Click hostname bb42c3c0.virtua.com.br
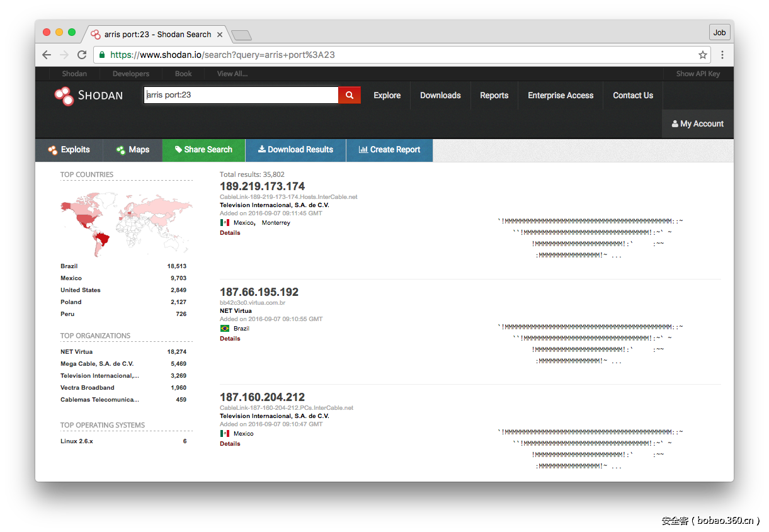Image resolution: width=769 pixels, height=532 pixels. click(253, 303)
